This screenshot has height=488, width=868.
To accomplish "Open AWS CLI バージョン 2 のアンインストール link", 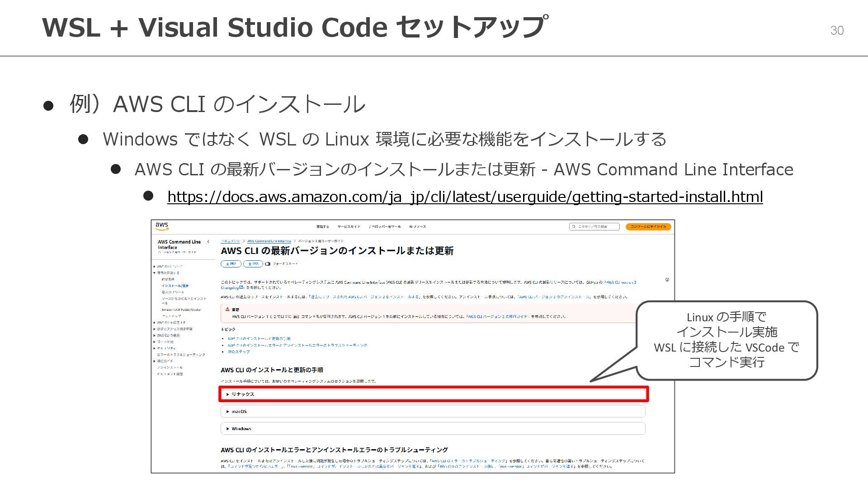I will tap(554, 297).
